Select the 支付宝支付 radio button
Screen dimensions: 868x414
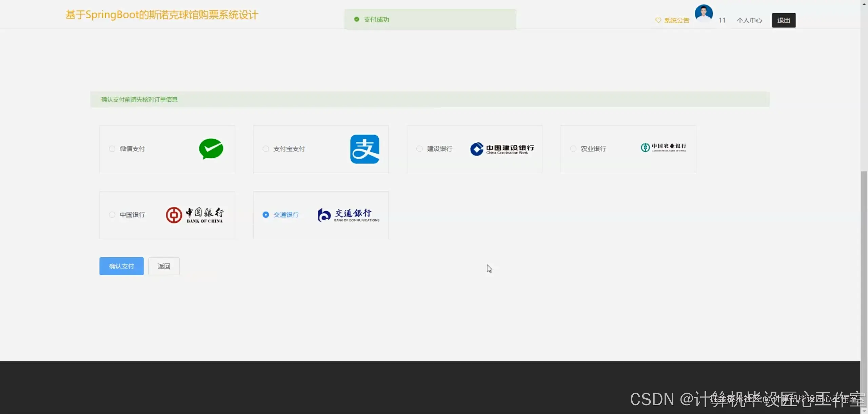265,149
